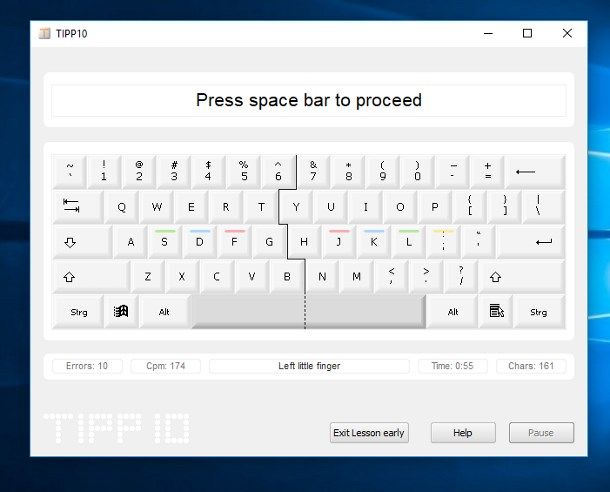Click the N key
Viewport: 610px width, 492px height.
tap(322, 277)
